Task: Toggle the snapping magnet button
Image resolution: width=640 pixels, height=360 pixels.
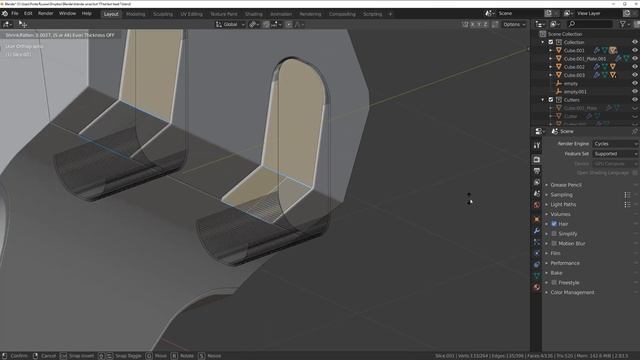Action: pyautogui.click(x=266, y=24)
